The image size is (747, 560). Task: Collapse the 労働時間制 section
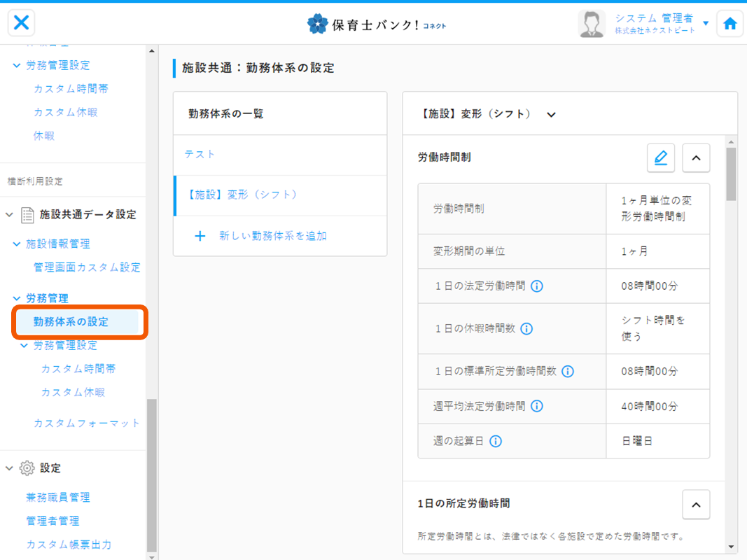tap(696, 158)
